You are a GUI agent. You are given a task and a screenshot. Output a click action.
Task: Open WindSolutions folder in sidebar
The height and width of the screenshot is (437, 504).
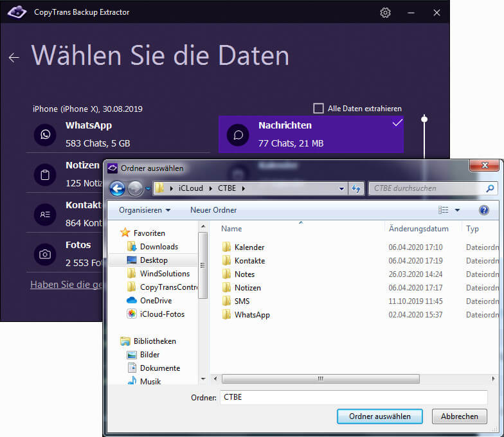158,274
